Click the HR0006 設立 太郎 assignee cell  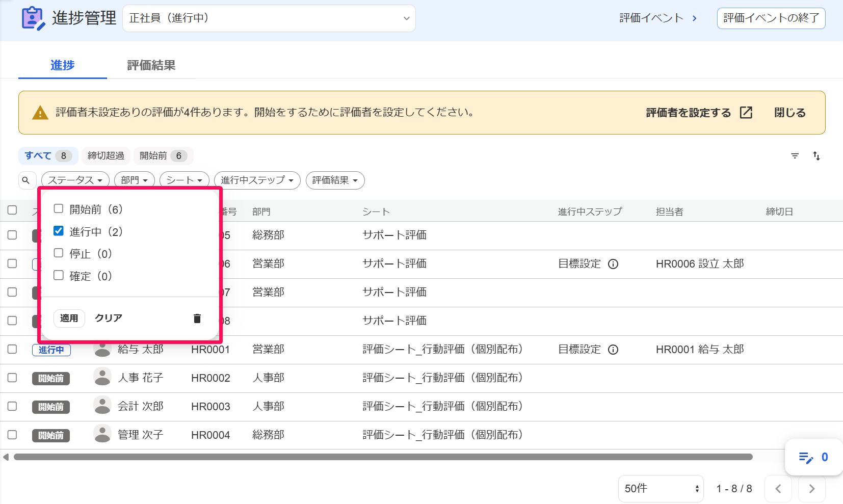tap(700, 264)
